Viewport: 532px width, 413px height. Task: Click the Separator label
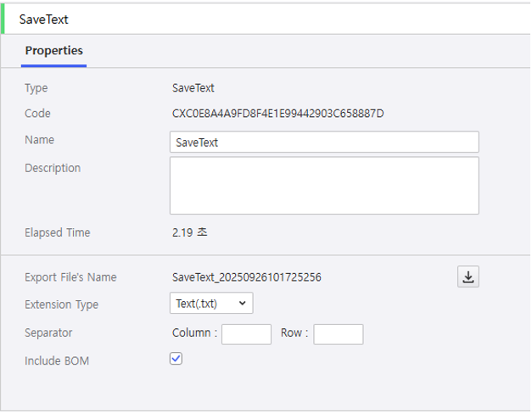[48, 333]
